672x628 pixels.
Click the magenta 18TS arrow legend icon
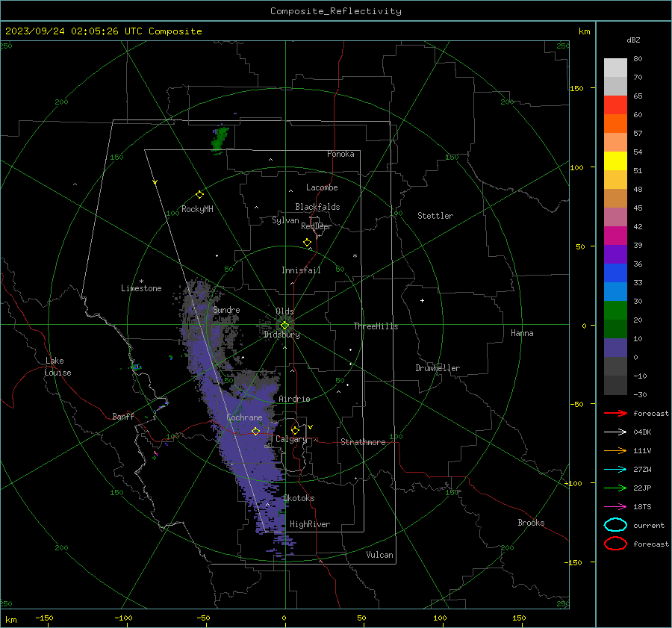pyautogui.click(x=615, y=507)
